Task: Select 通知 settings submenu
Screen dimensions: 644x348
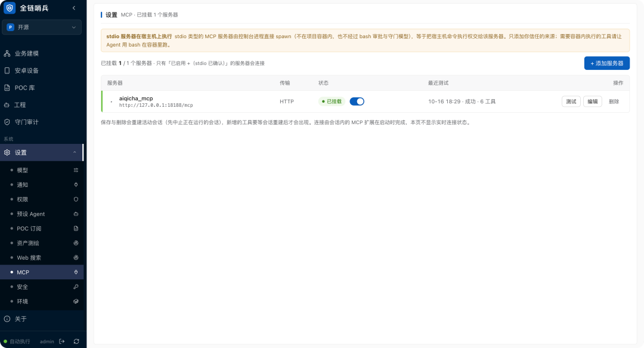Action: point(42,184)
